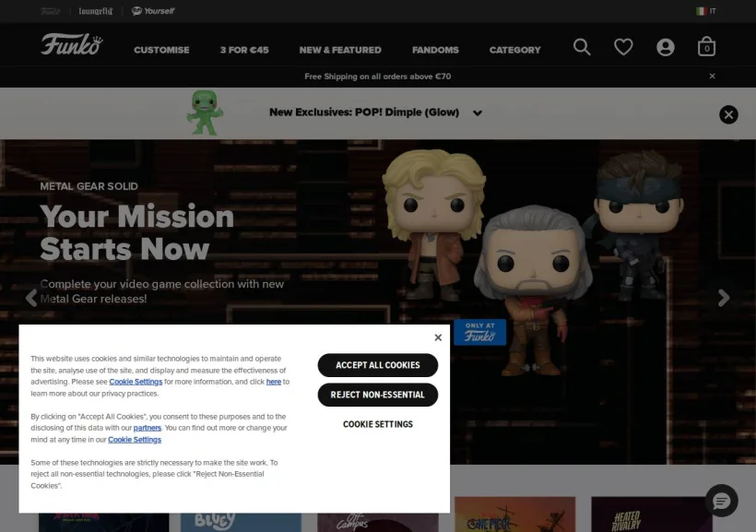The height and width of the screenshot is (532, 756).
Task: Open the Loungefly brand link
Action: pyautogui.click(x=96, y=11)
